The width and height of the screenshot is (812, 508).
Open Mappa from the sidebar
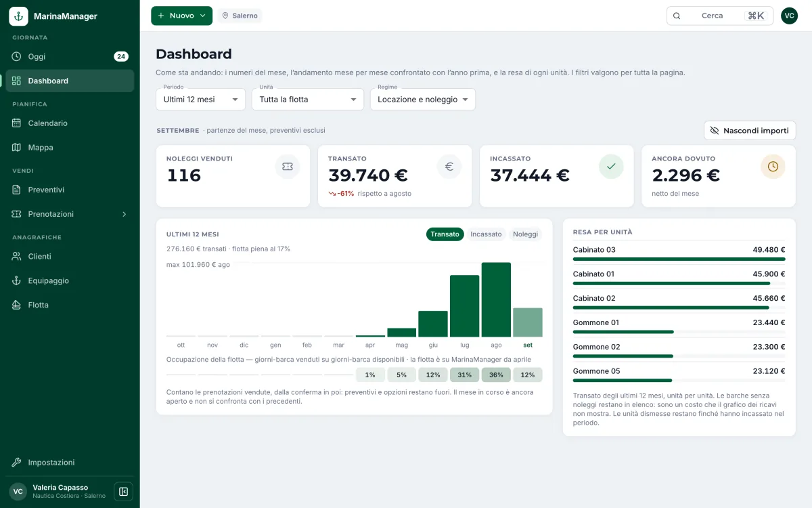(70, 147)
